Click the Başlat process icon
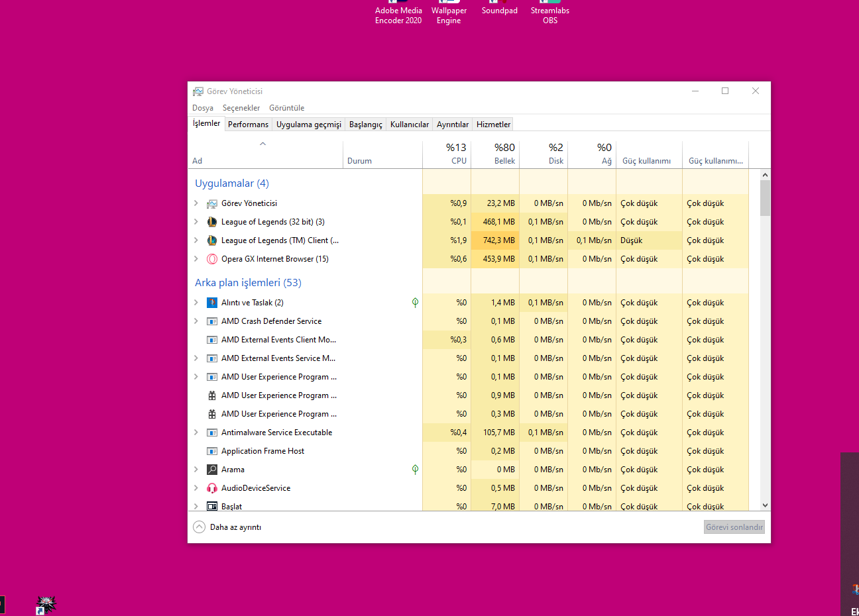The image size is (859, 616). (212, 506)
